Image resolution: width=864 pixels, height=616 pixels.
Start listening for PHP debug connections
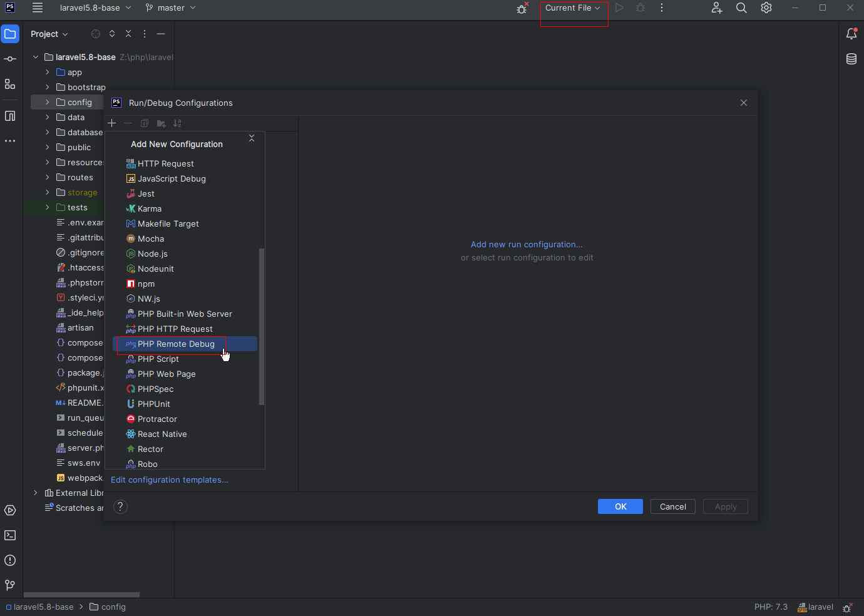click(522, 8)
